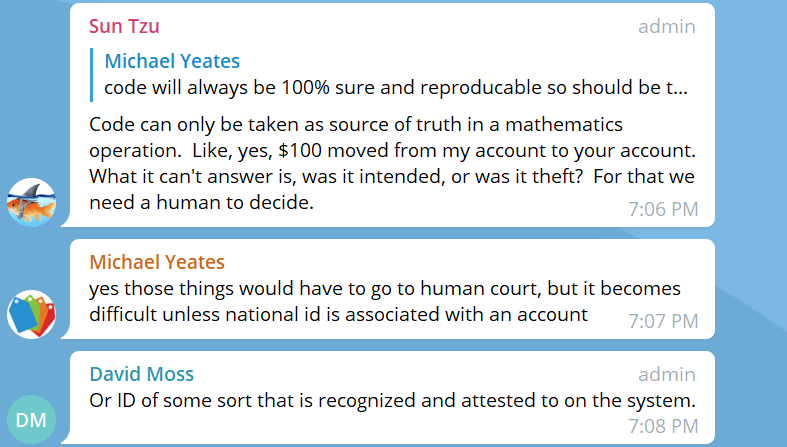Image resolution: width=787 pixels, height=447 pixels.
Task: Click the admin badge on David Moss' message
Action: click(667, 375)
